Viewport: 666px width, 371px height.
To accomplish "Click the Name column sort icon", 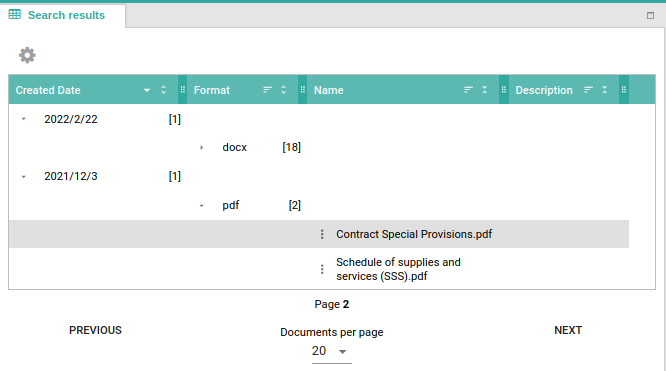I will point(468,90).
